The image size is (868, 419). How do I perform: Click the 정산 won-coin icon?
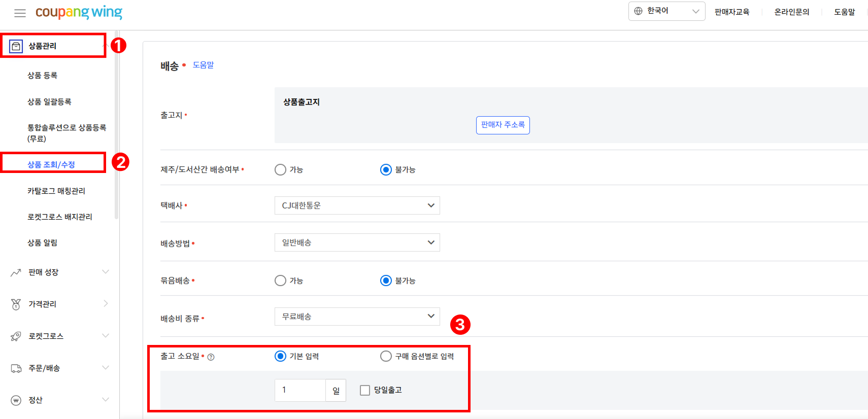point(16,400)
